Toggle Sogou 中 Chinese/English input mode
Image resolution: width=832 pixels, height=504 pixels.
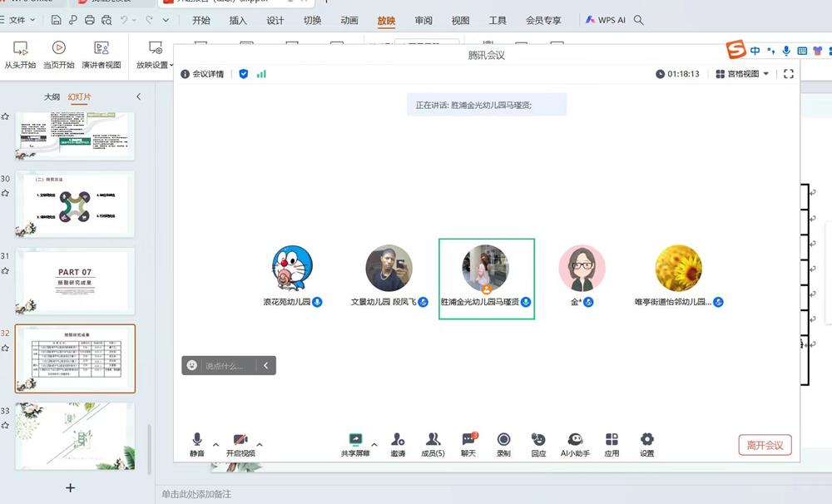(755, 51)
